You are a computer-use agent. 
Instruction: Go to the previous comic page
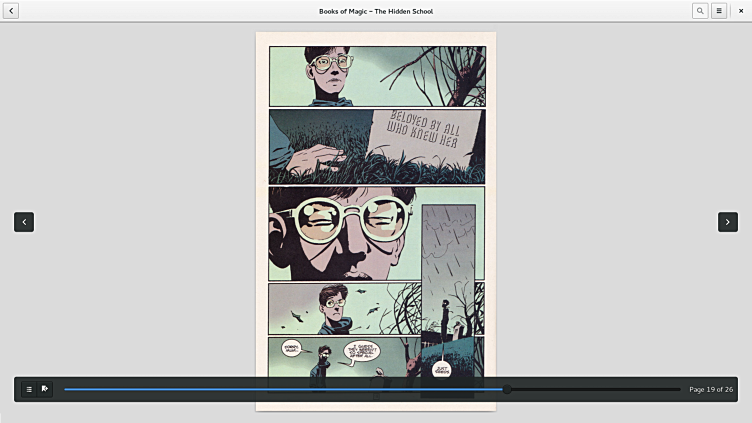24,222
